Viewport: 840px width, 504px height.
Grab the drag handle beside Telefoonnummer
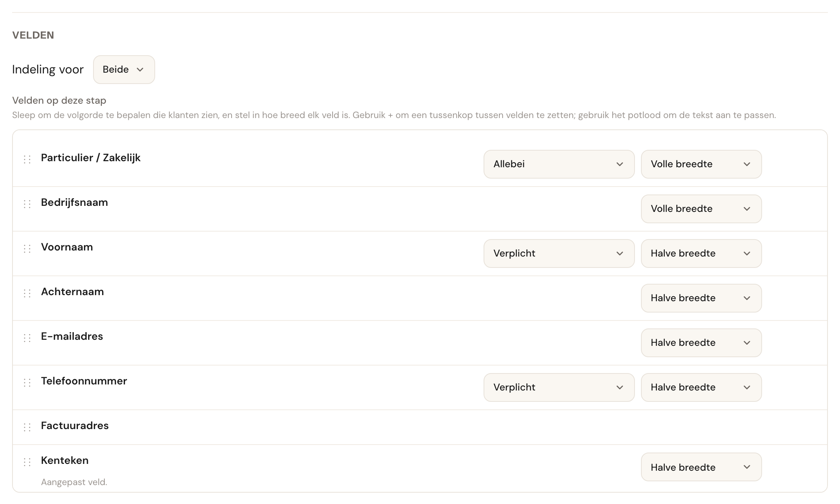27,383
